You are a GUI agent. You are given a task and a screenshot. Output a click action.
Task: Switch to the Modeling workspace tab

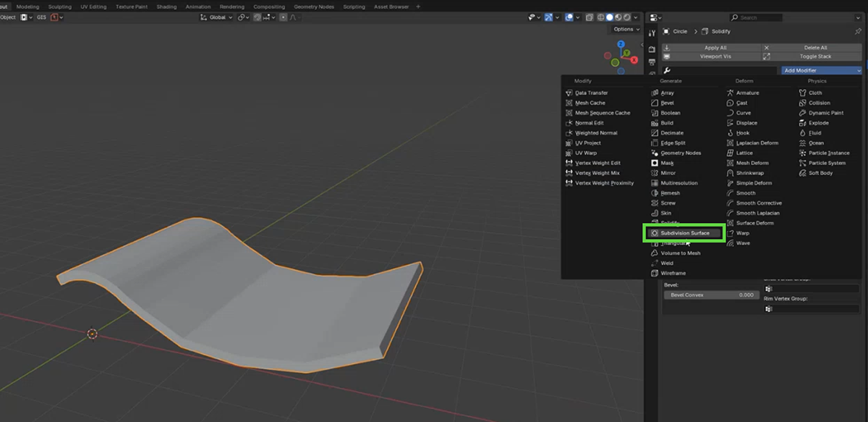[27, 7]
